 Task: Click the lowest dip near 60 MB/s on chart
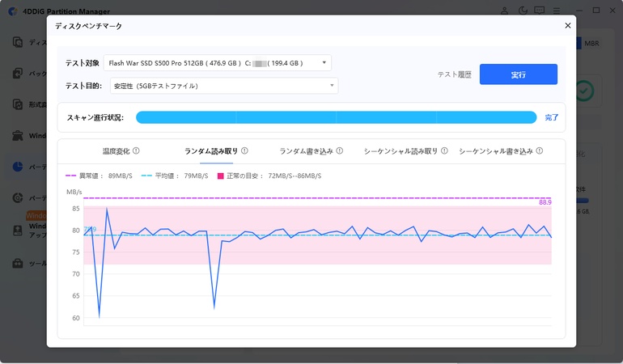pyautogui.click(x=99, y=317)
